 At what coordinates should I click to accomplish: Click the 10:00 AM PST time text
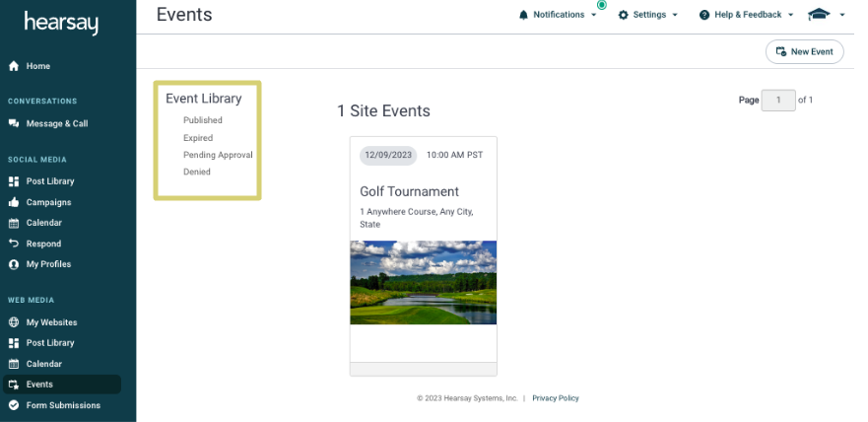pyautogui.click(x=454, y=155)
